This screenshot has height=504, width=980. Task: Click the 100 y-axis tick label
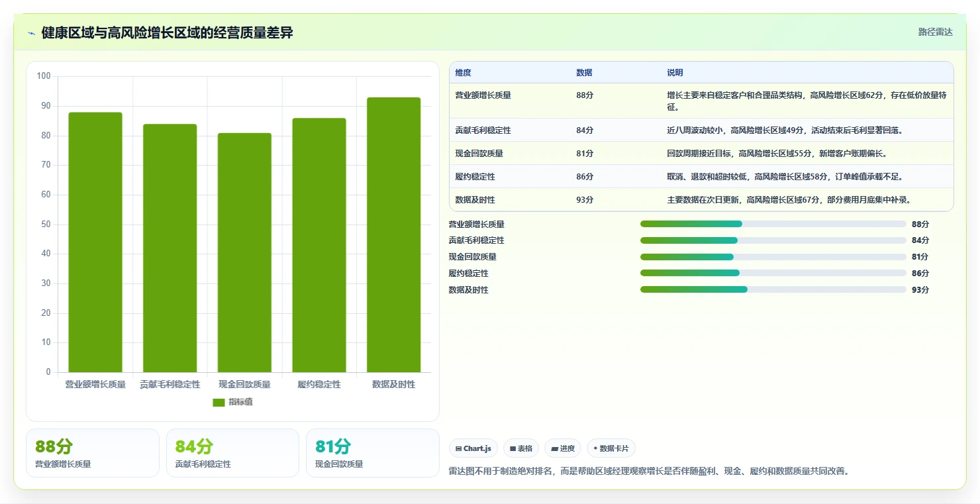click(44, 76)
